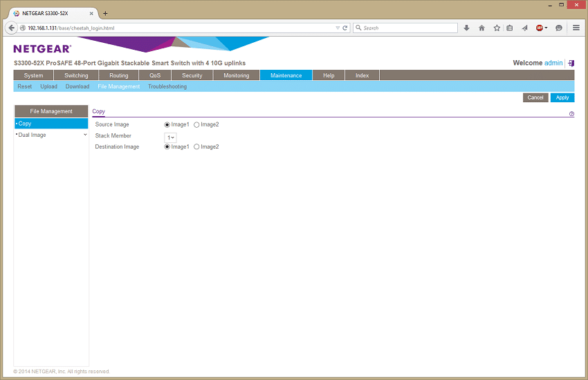Open the Adblock Plus icon menu
The width and height of the screenshot is (588, 380).
(542, 28)
